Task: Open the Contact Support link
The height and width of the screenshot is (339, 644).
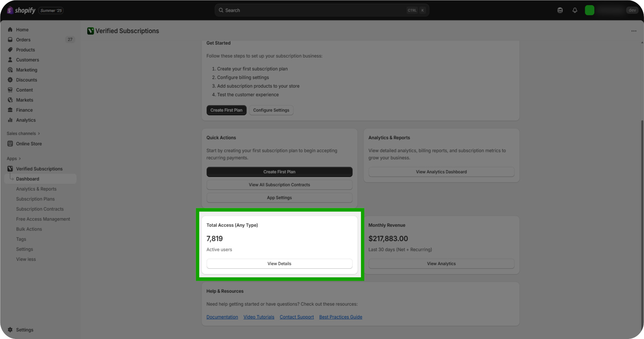Action: pyautogui.click(x=297, y=317)
